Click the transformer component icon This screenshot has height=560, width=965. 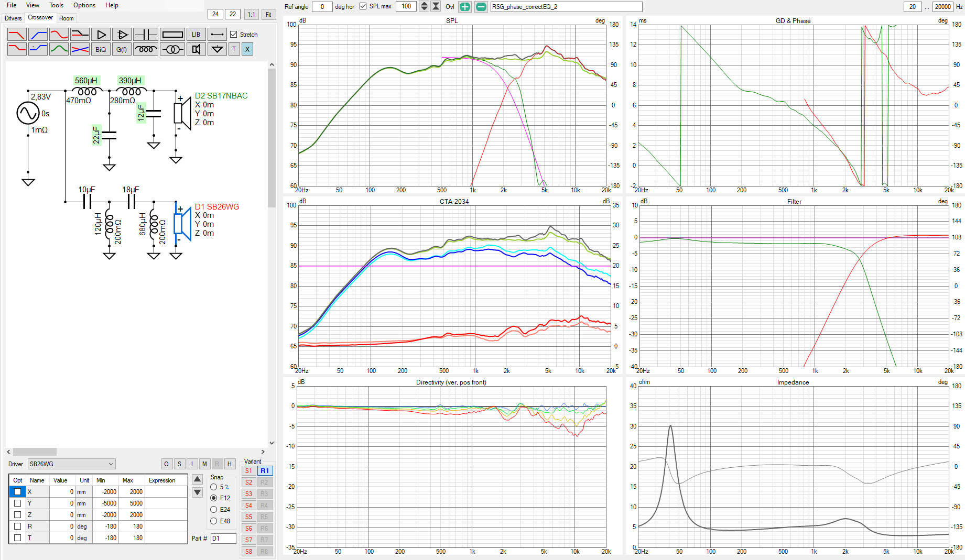click(172, 49)
